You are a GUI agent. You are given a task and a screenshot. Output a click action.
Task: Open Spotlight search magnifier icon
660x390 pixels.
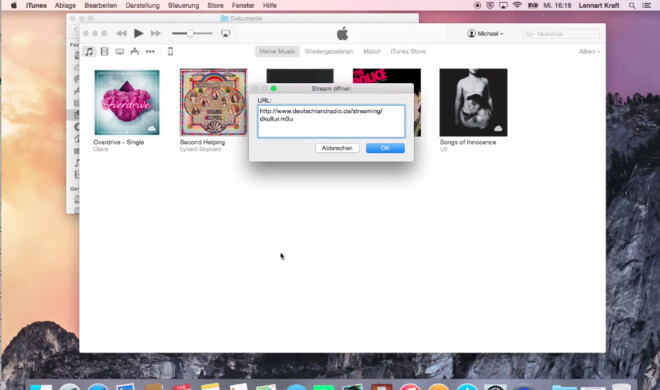pos(632,5)
